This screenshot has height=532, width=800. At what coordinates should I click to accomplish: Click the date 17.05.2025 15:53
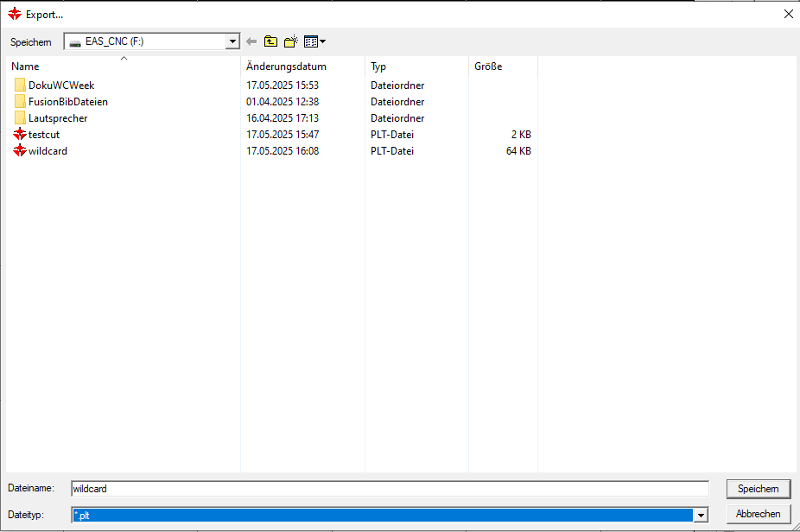point(283,85)
